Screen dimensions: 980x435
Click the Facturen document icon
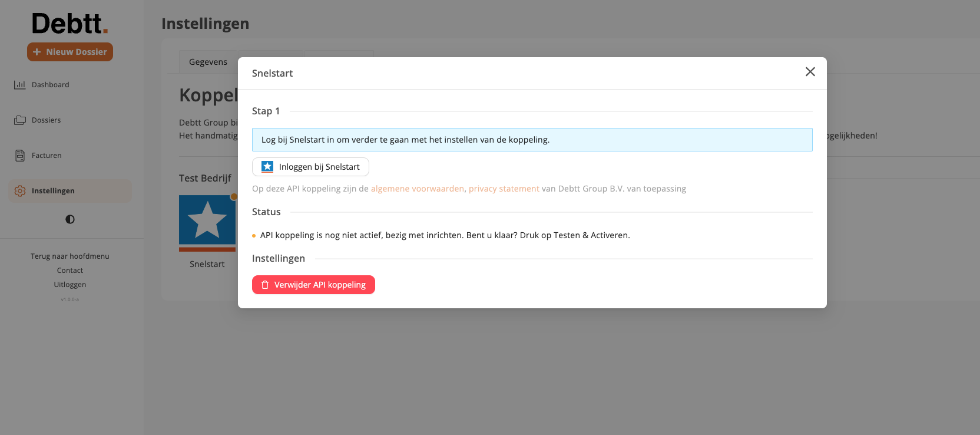[x=20, y=156]
